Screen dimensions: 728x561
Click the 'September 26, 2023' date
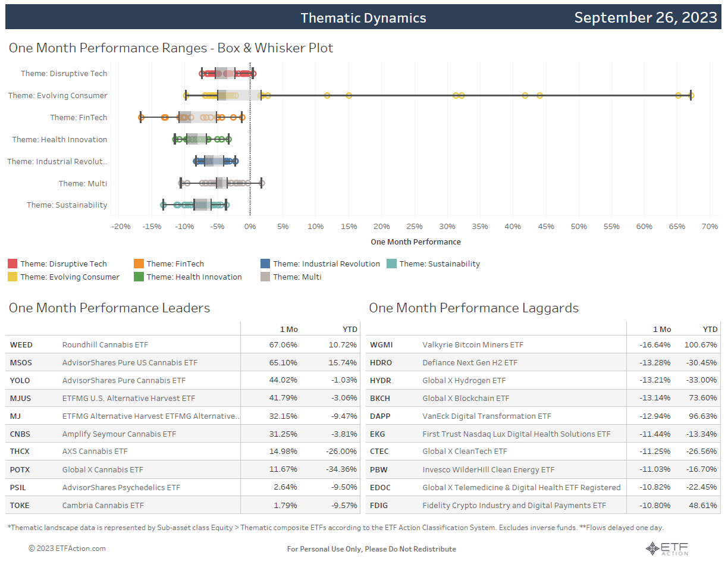click(x=646, y=17)
